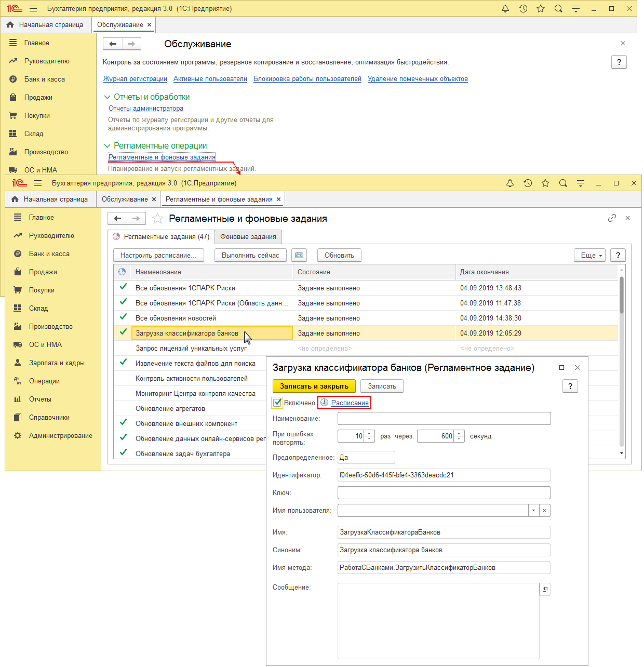Collapse the Отчеты и обработки group
644x667 pixels.
pos(108,97)
